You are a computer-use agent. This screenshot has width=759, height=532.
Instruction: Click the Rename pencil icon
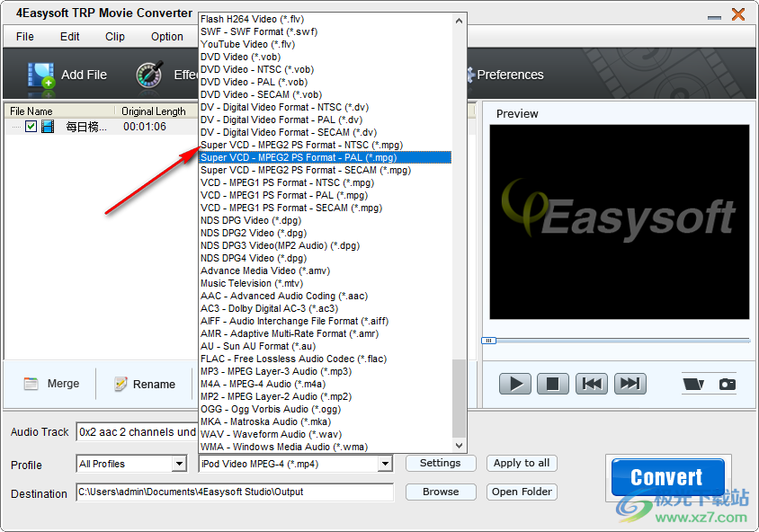tap(121, 384)
